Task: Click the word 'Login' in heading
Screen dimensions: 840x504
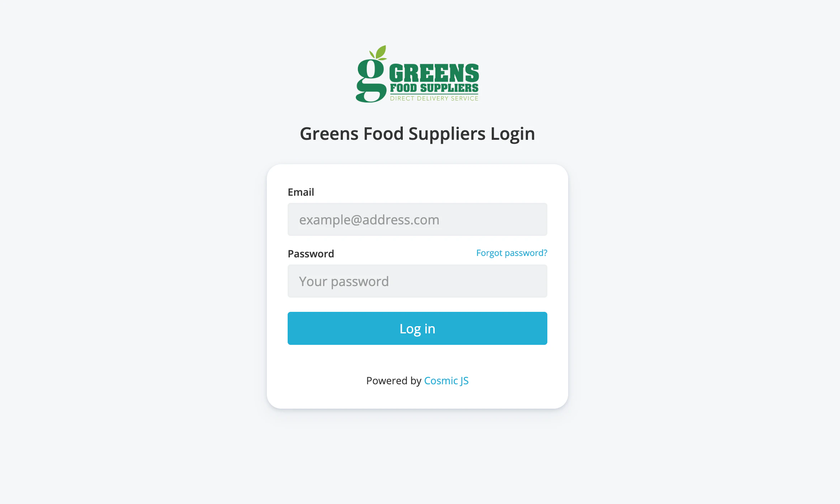Action: [513, 134]
